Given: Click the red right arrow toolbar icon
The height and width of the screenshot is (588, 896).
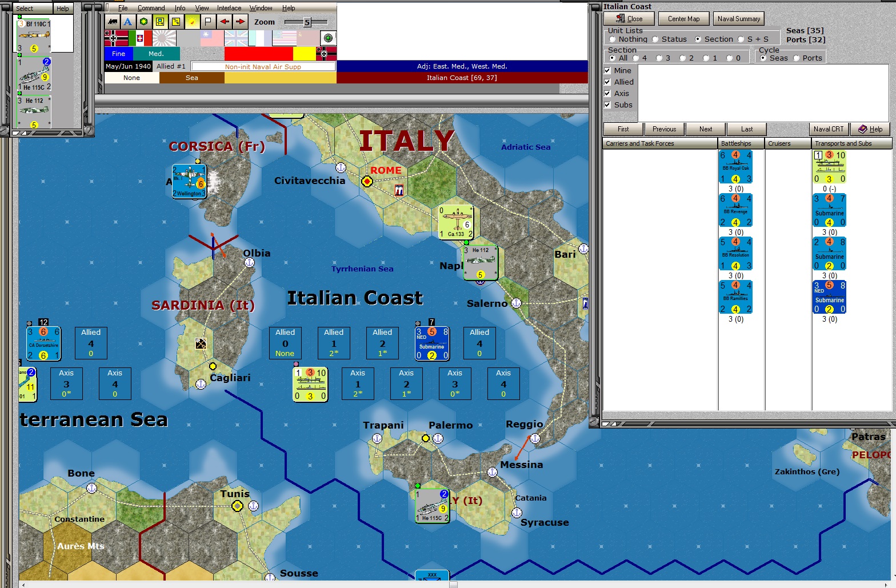Looking at the screenshot, I should [241, 22].
